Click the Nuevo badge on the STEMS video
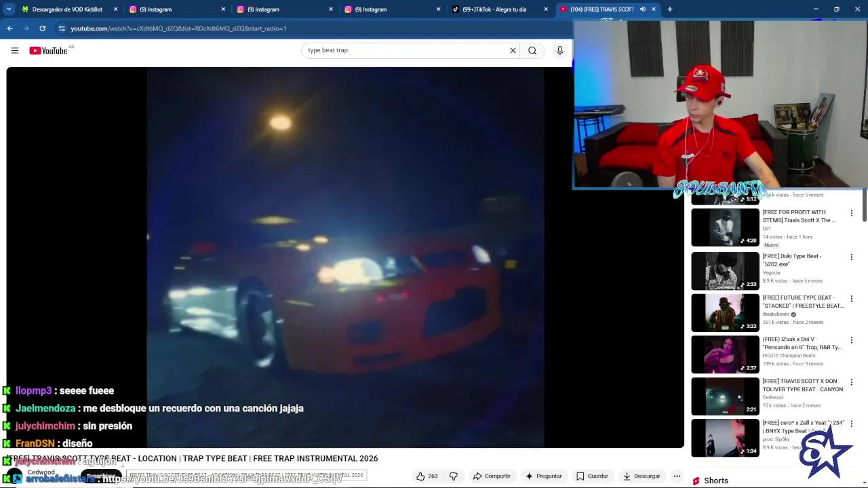The image size is (868, 488). pyautogui.click(x=771, y=245)
